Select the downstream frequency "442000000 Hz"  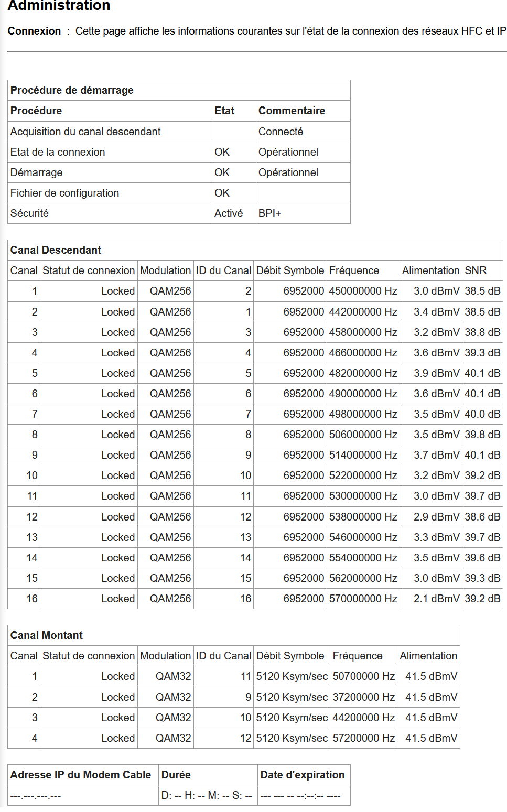(363, 312)
